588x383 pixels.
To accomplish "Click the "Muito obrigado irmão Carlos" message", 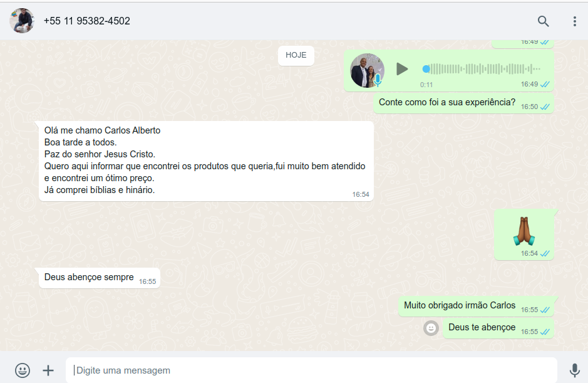I will click(x=460, y=306).
